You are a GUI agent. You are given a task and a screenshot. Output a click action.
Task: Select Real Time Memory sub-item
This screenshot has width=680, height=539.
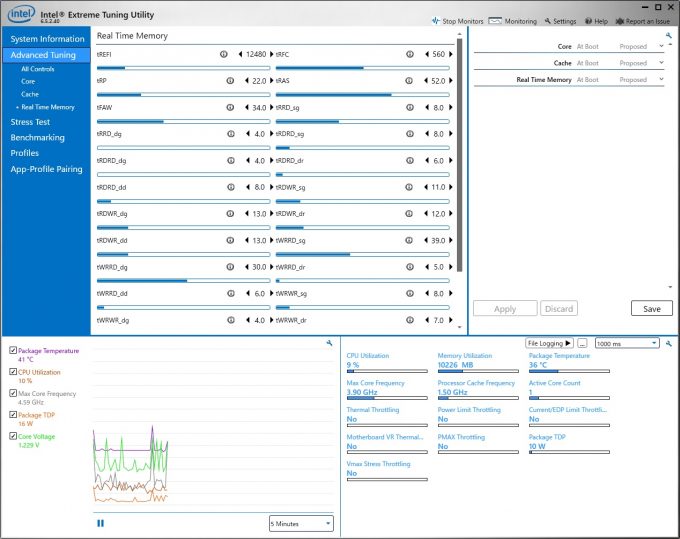coord(48,107)
